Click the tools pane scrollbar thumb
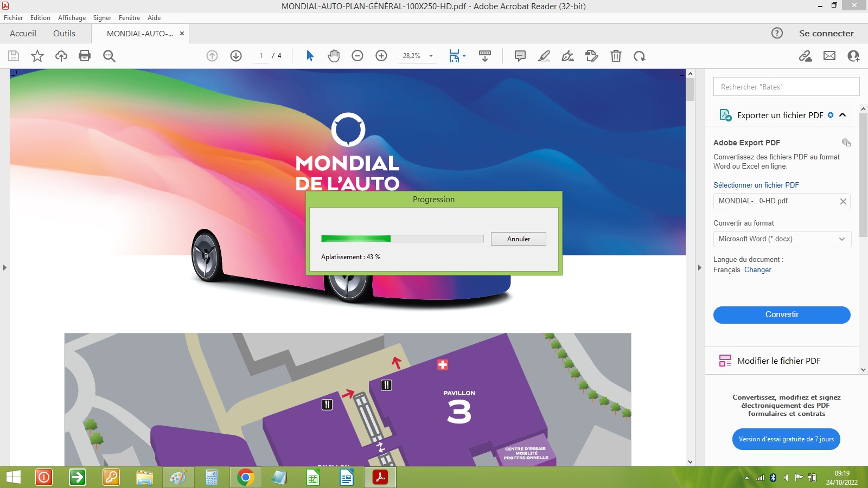This screenshot has height=488, width=868. tap(863, 175)
